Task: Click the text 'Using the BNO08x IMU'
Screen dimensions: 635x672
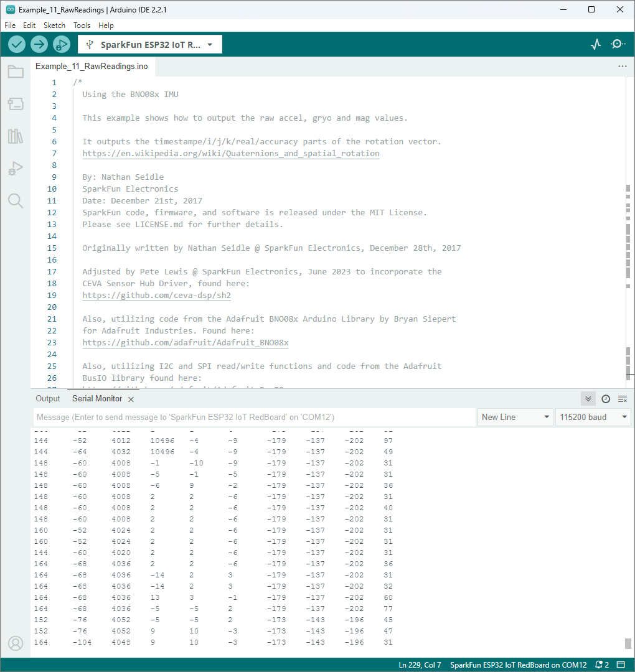Action: coord(130,95)
